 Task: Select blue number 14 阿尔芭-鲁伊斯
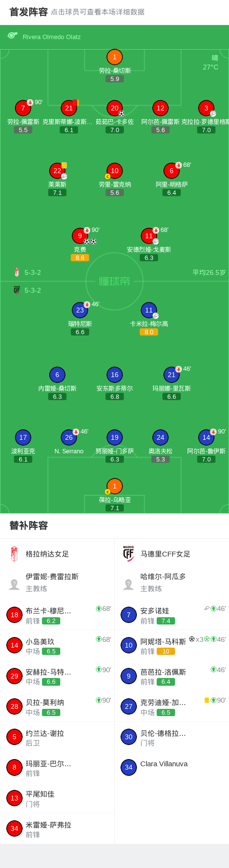click(x=206, y=437)
